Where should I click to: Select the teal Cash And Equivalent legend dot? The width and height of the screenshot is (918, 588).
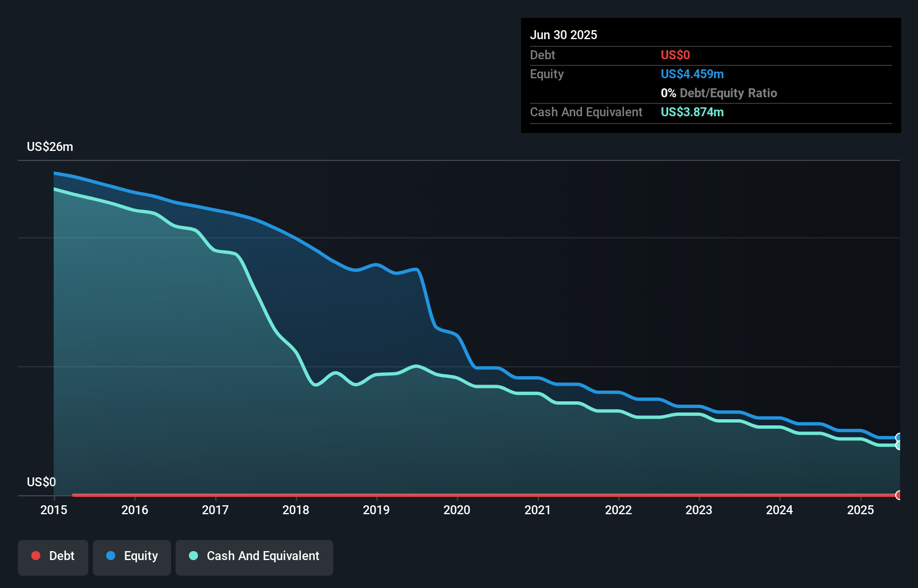coord(193,556)
